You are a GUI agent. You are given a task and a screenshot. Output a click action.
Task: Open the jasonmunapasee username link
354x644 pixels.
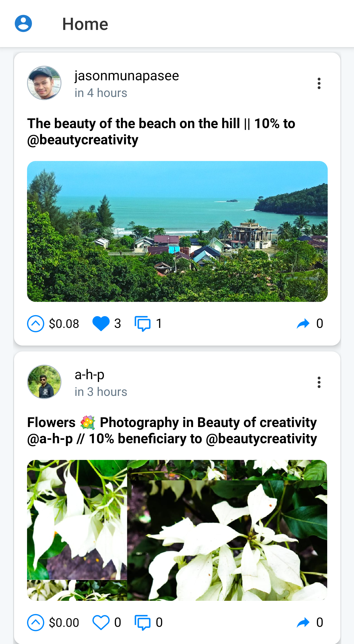[127, 76]
